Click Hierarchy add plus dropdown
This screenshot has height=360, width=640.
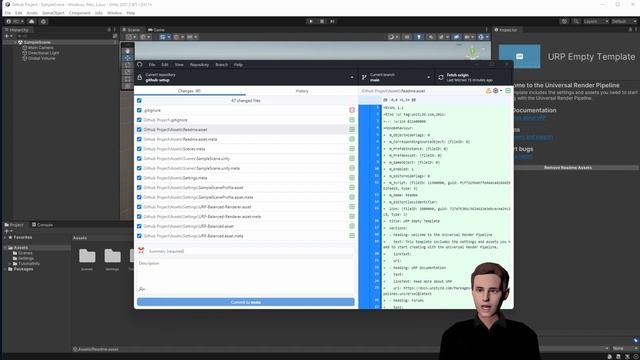click(x=8, y=36)
